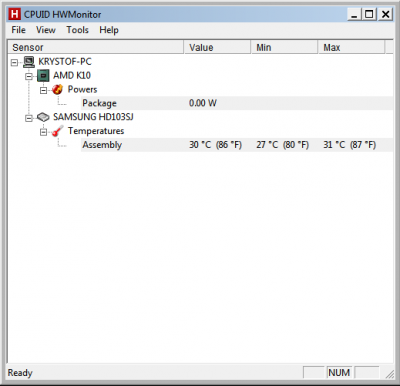400x386 pixels.
Task: Click the 31 °C (87 °F) maximum value
Action: (349, 145)
